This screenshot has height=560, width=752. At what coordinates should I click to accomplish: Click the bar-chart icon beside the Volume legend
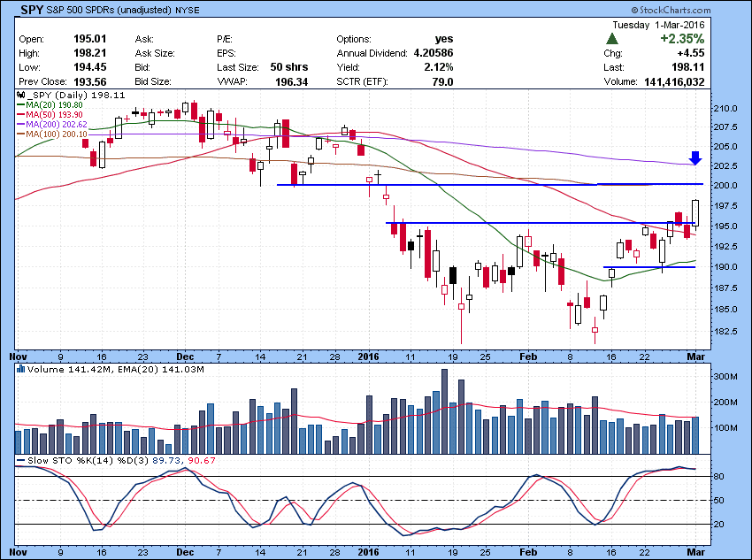pos(20,369)
